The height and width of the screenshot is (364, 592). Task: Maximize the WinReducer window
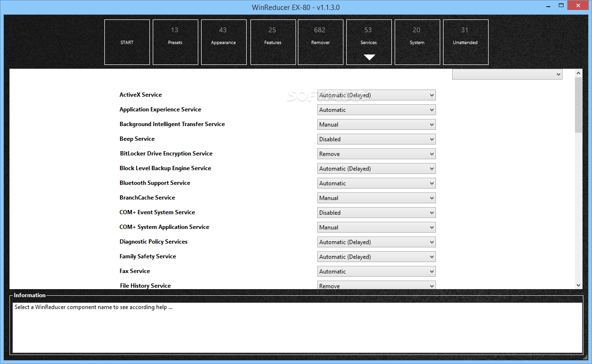(561, 6)
